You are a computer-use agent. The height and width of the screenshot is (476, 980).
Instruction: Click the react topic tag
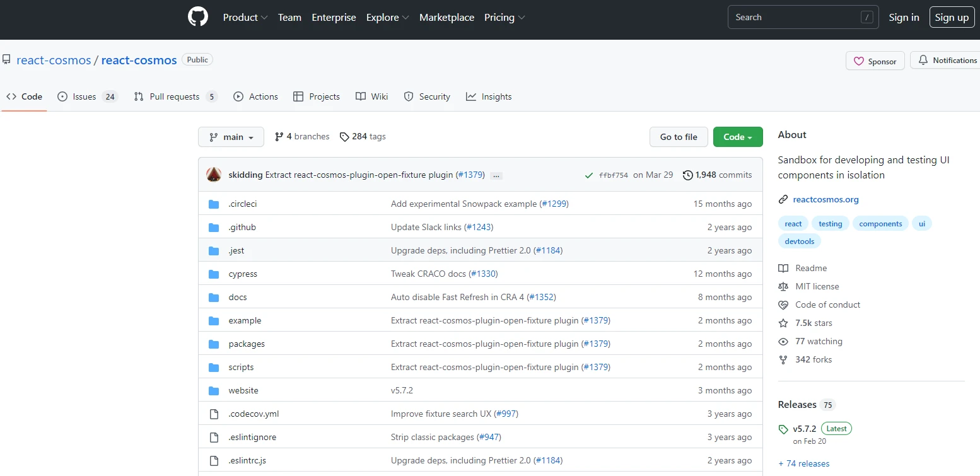pos(793,224)
